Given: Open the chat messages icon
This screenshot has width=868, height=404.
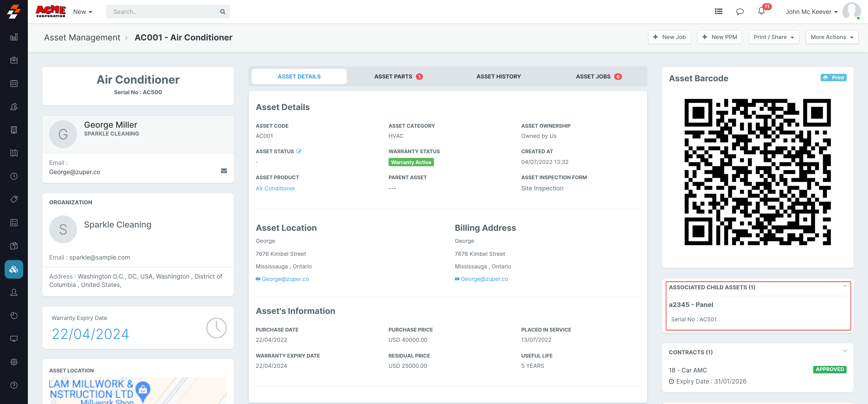Looking at the screenshot, I should point(740,11).
